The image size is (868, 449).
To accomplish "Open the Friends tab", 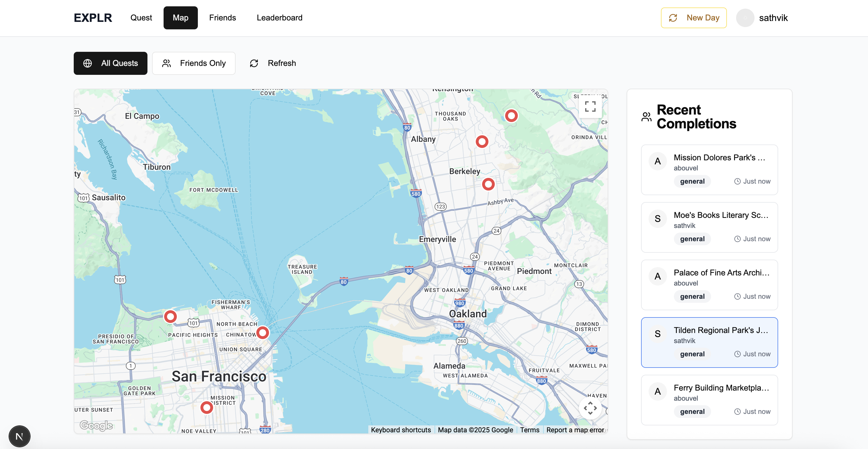I will pos(222,18).
